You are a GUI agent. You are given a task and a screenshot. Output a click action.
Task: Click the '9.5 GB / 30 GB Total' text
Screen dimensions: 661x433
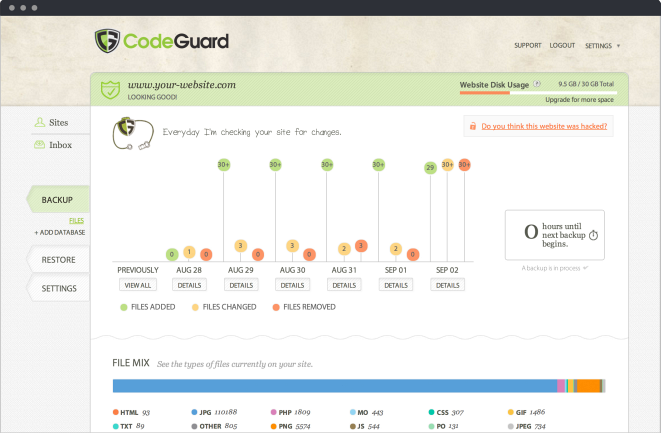586,84
